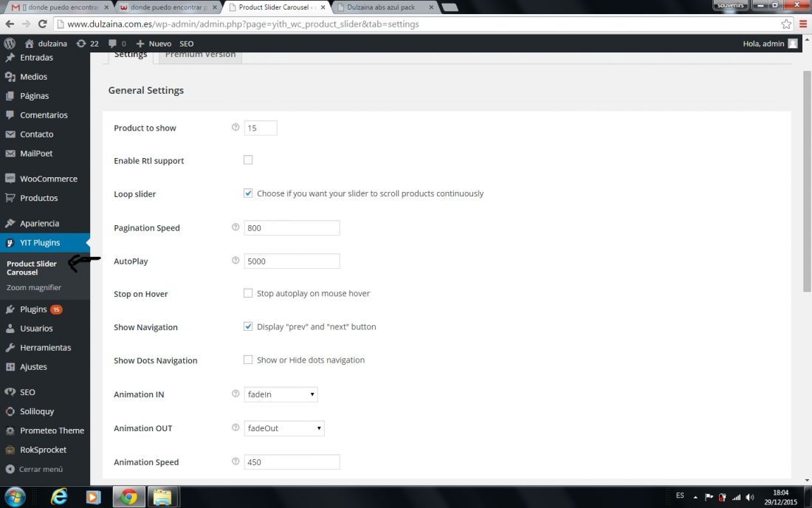The width and height of the screenshot is (812, 508).
Task: Open the Zoom magnifier submenu item
Action: (x=34, y=287)
